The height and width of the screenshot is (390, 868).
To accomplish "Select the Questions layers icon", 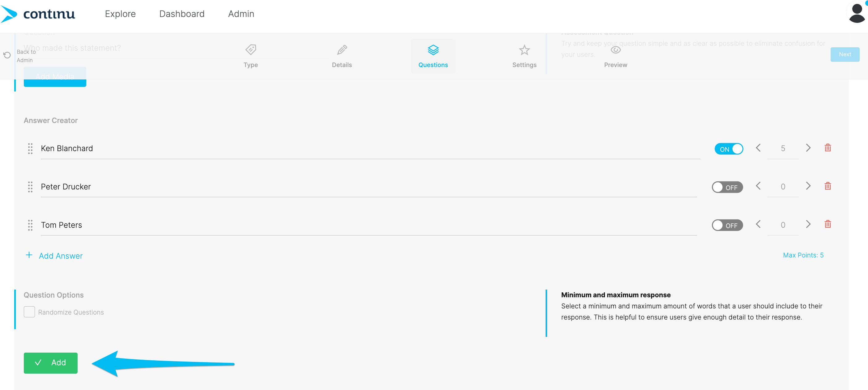I will (x=433, y=50).
